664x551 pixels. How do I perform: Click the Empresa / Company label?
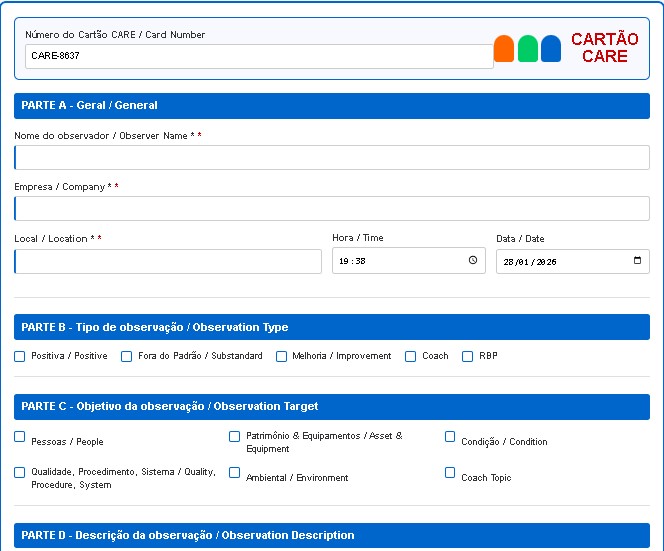click(66, 187)
